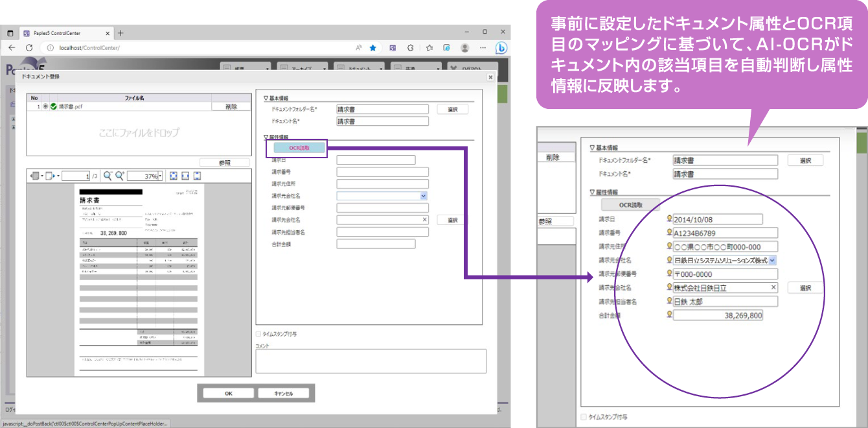
Task: Click the fit-height viewer icon
Action: click(x=197, y=176)
